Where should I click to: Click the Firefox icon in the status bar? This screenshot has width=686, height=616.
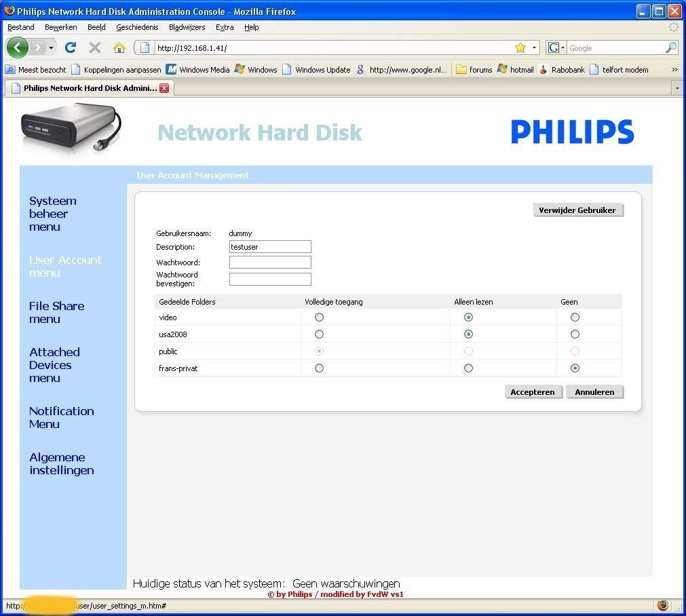coord(663,604)
